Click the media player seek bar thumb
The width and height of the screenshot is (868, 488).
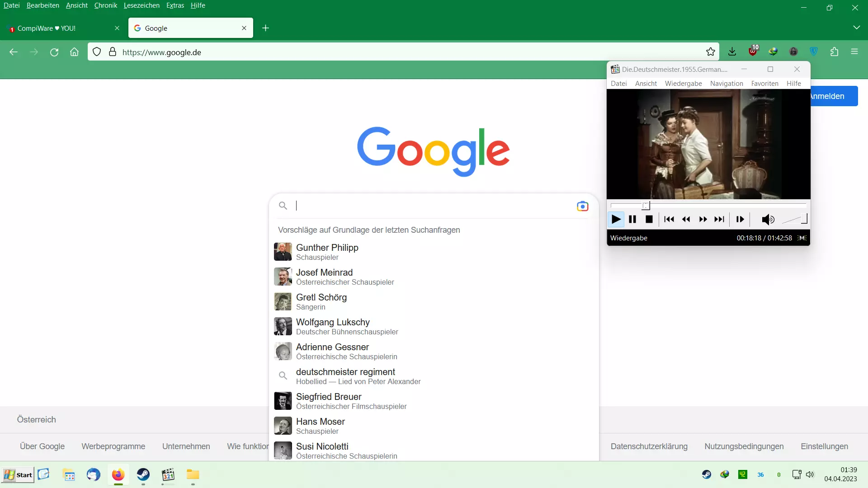click(x=646, y=206)
